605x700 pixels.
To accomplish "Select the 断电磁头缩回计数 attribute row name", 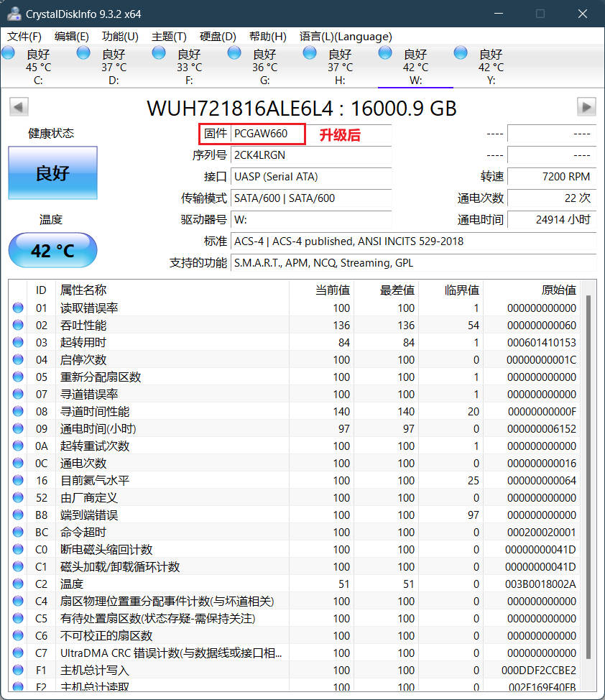I will coord(106,550).
